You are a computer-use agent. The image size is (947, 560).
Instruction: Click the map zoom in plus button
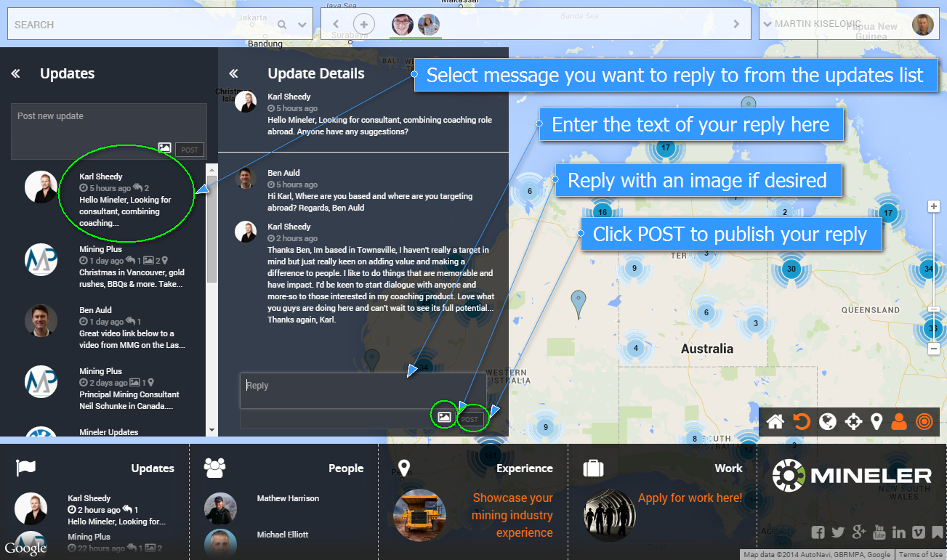point(935,206)
